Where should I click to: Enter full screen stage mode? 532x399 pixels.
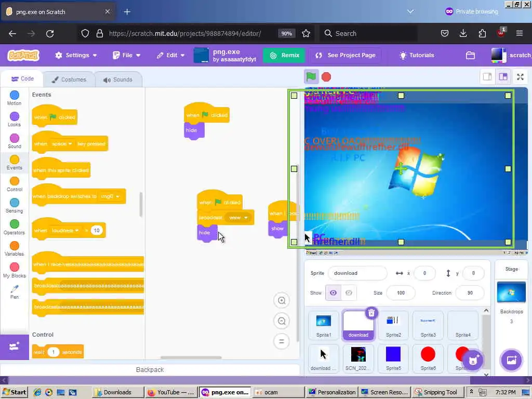point(520,77)
